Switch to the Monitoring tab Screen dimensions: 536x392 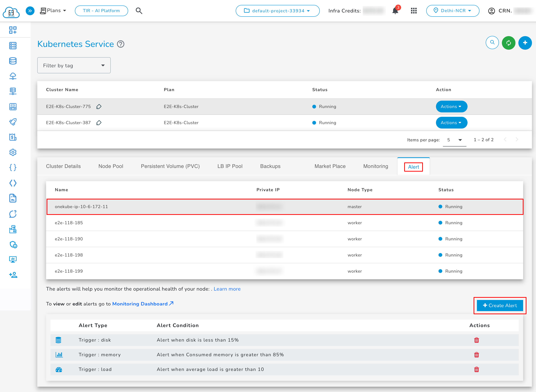pos(376,166)
